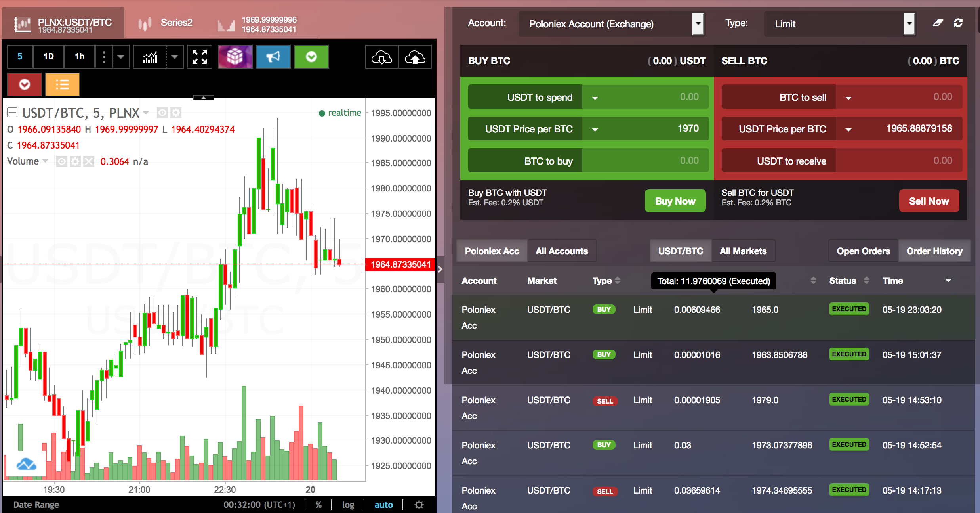Click the cloud download icon
Viewport: 980px width, 513px height.
point(381,57)
